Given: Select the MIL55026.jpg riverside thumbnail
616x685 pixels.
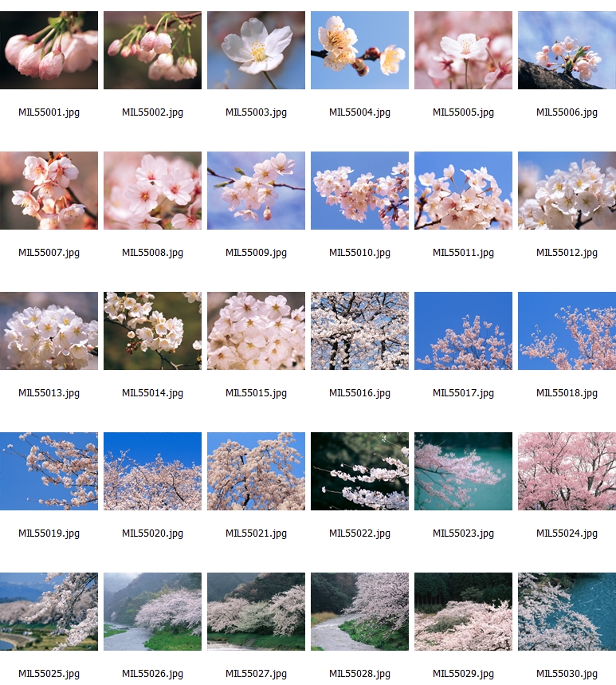Looking at the screenshot, I should (x=152, y=612).
